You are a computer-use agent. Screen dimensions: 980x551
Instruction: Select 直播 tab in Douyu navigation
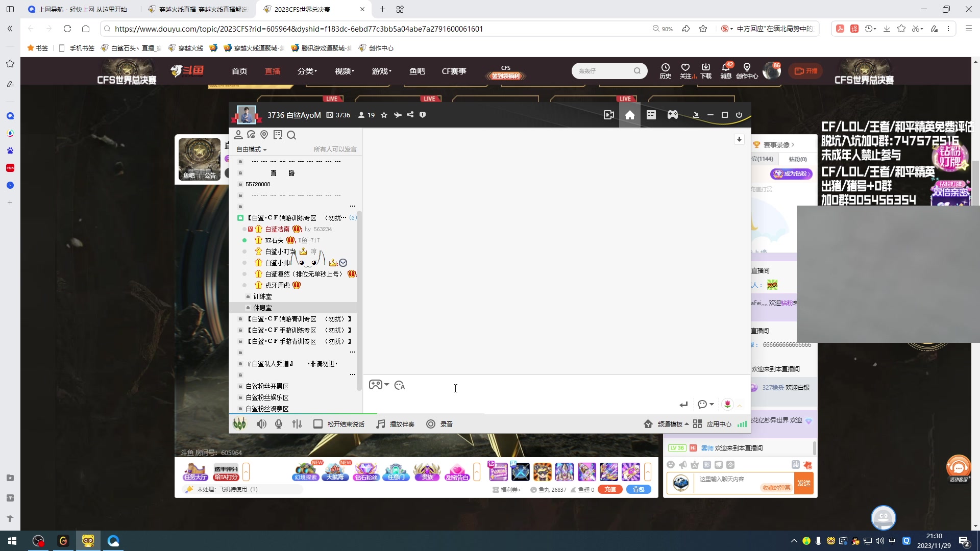(x=273, y=71)
